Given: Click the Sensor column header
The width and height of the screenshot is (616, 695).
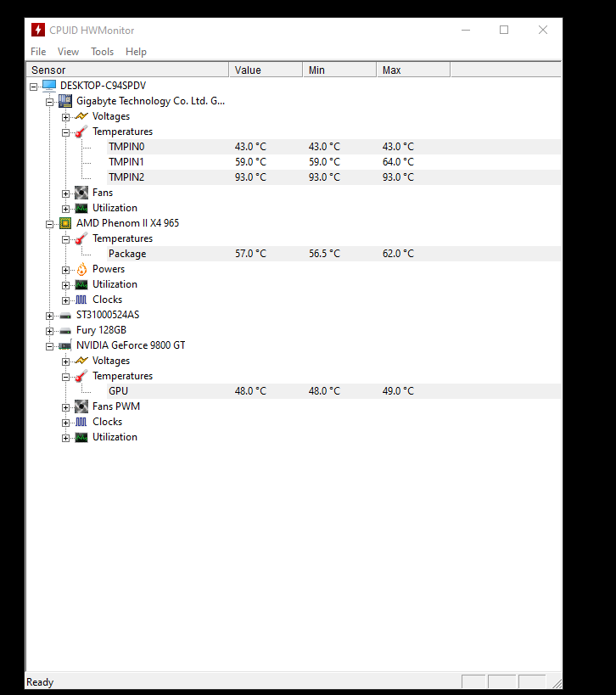Looking at the screenshot, I should (x=127, y=70).
